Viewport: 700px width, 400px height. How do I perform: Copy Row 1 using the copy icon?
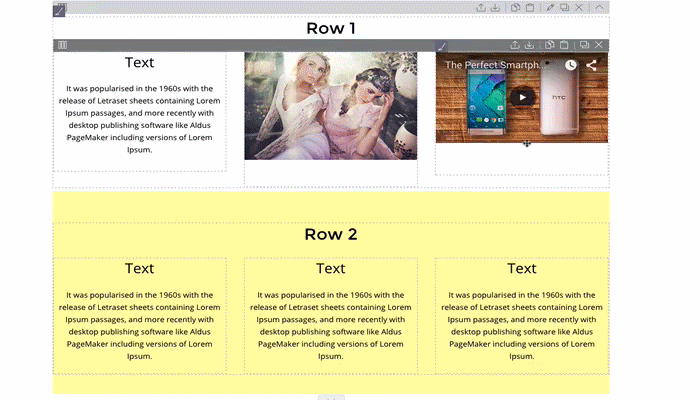515,8
